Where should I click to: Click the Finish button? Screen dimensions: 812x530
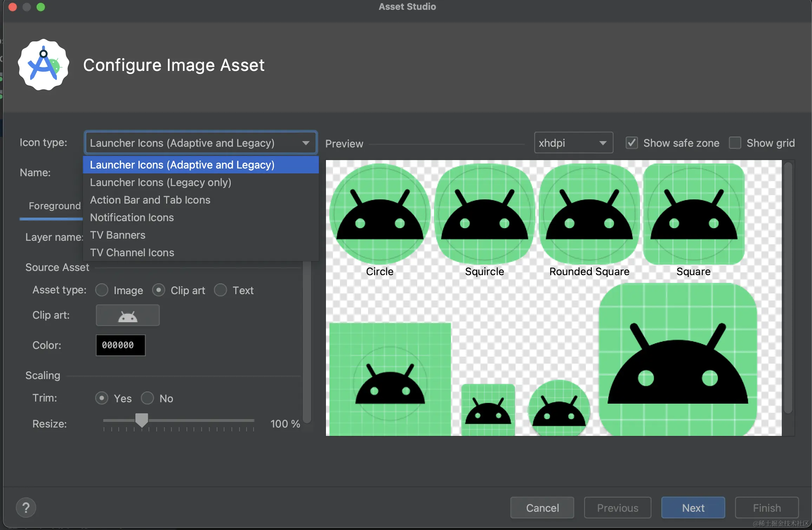pos(767,508)
